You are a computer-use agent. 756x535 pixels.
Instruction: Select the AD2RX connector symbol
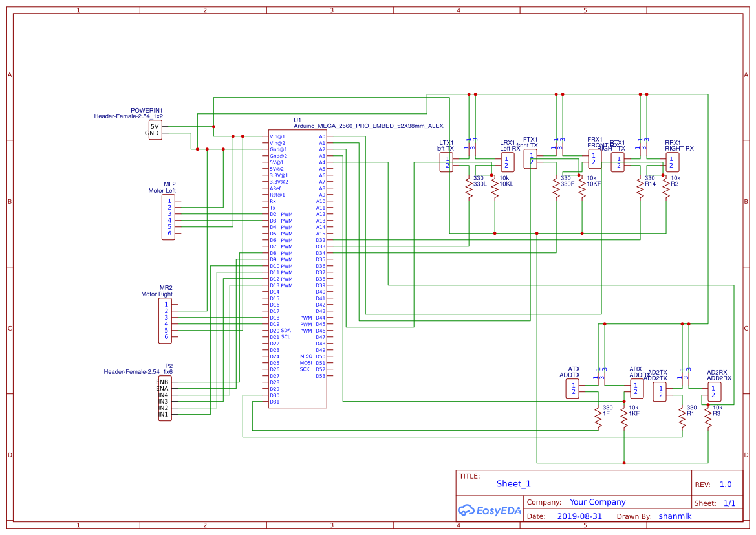[x=713, y=391]
